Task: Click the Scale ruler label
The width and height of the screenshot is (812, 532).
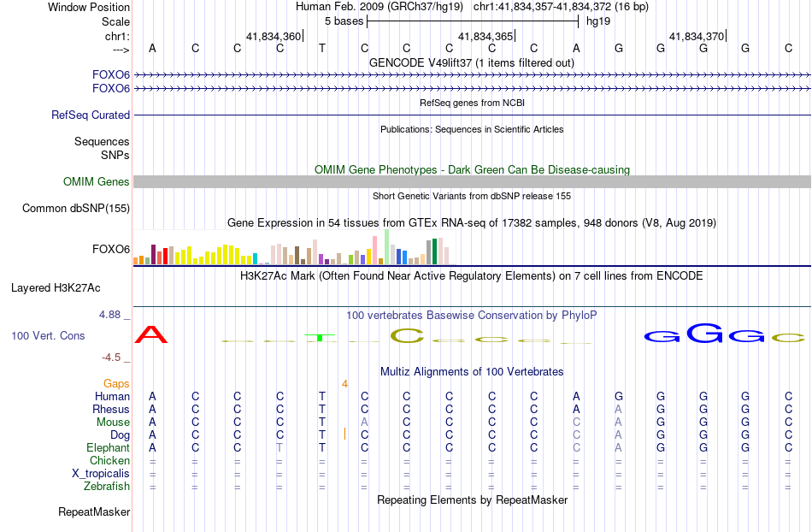Action: (x=116, y=22)
